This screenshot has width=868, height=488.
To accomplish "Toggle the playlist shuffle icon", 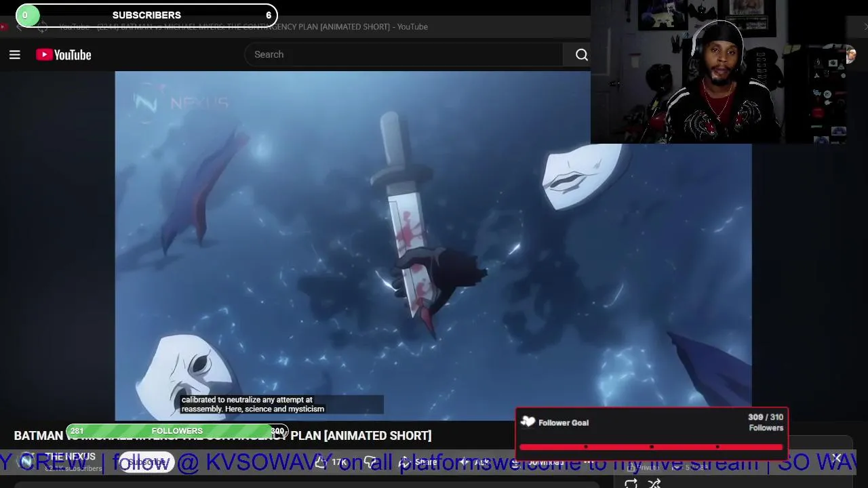I will 654,483.
